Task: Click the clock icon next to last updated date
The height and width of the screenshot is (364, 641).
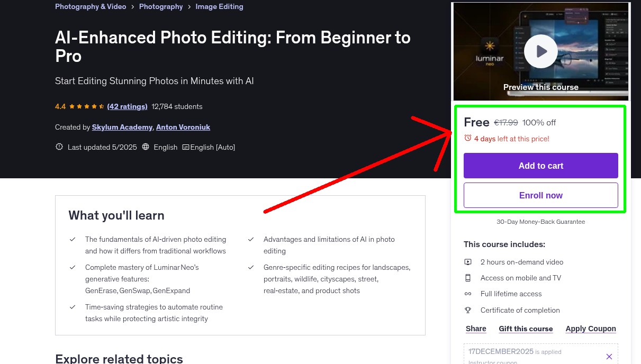Action: coord(59,147)
